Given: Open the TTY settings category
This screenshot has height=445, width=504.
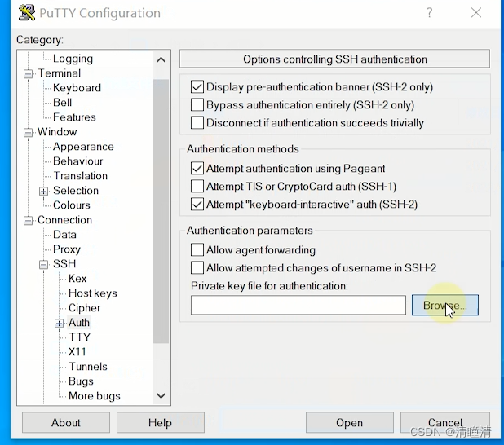Looking at the screenshot, I should click(x=80, y=337).
